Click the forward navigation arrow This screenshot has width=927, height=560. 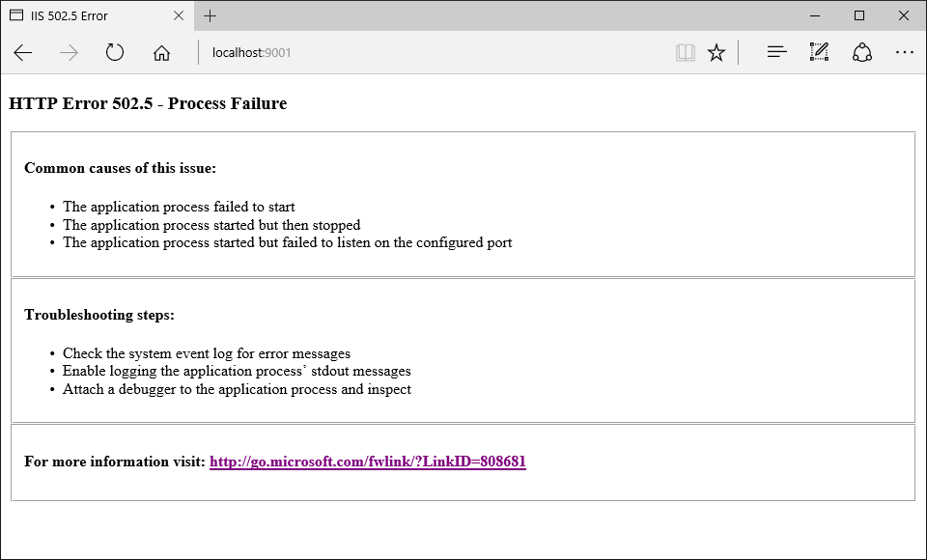click(x=69, y=52)
